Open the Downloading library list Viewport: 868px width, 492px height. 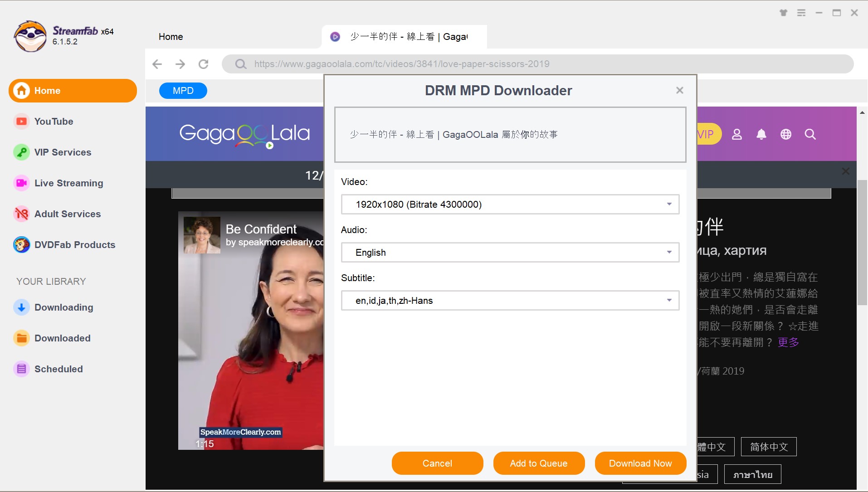coord(63,307)
